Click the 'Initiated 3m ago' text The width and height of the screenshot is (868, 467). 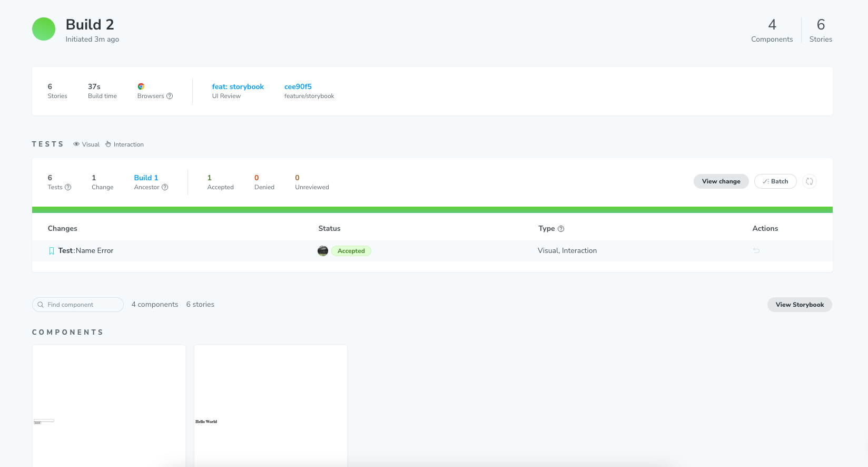pyautogui.click(x=92, y=40)
